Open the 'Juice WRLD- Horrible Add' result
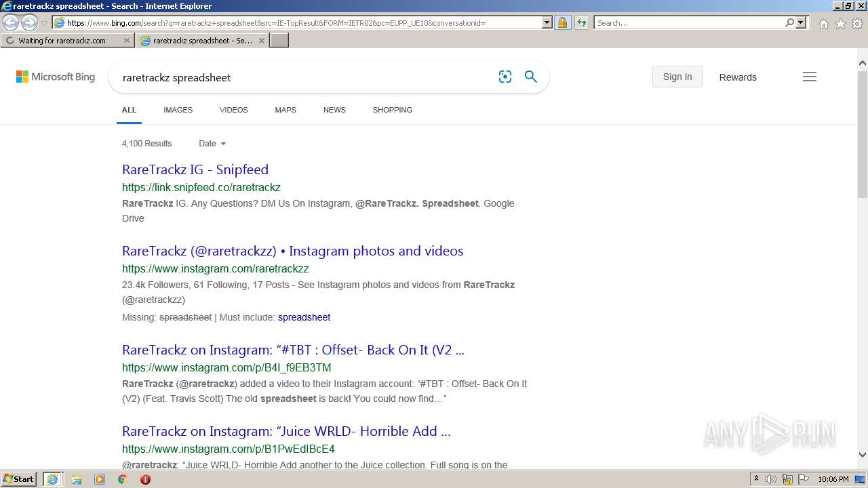Image resolution: width=868 pixels, height=488 pixels. point(286,431)
